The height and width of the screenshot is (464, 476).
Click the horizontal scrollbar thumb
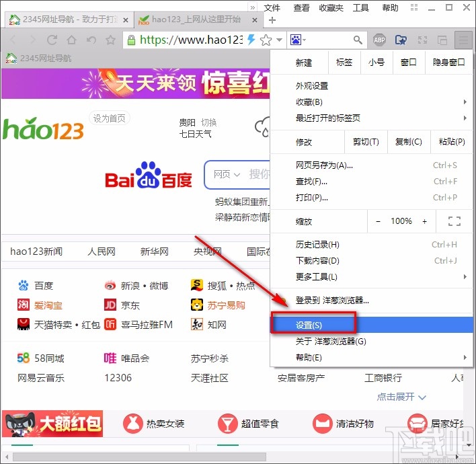[x=139, y=457]
